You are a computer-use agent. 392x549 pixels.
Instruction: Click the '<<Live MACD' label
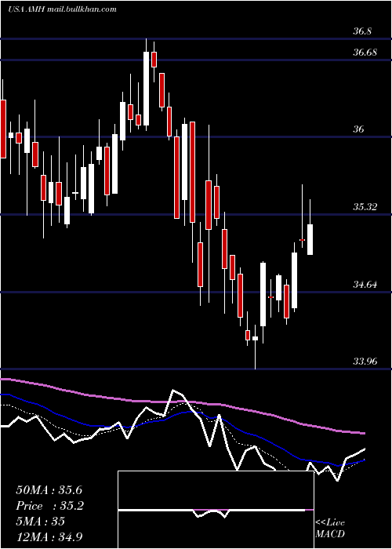[330, 528]
